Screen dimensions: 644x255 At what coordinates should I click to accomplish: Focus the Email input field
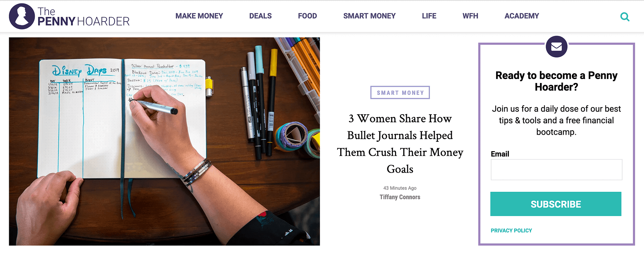coord(556,170)
